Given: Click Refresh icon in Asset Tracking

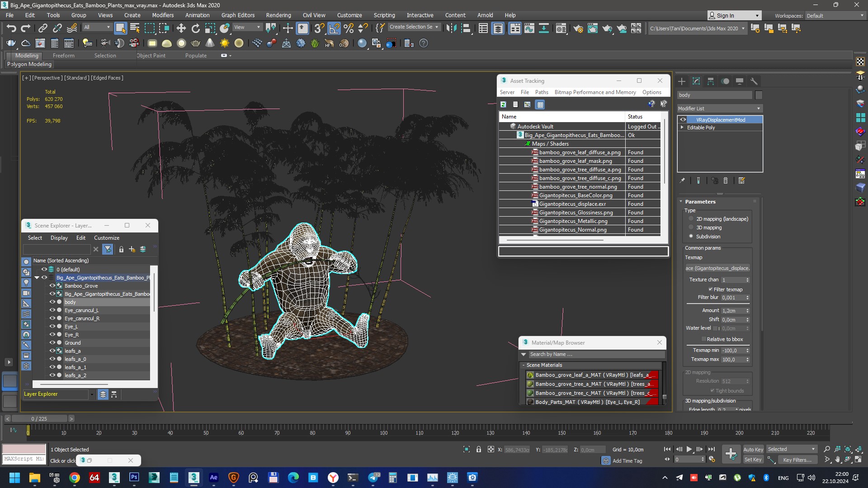Looking at the screenshot, I should (503, 104).
